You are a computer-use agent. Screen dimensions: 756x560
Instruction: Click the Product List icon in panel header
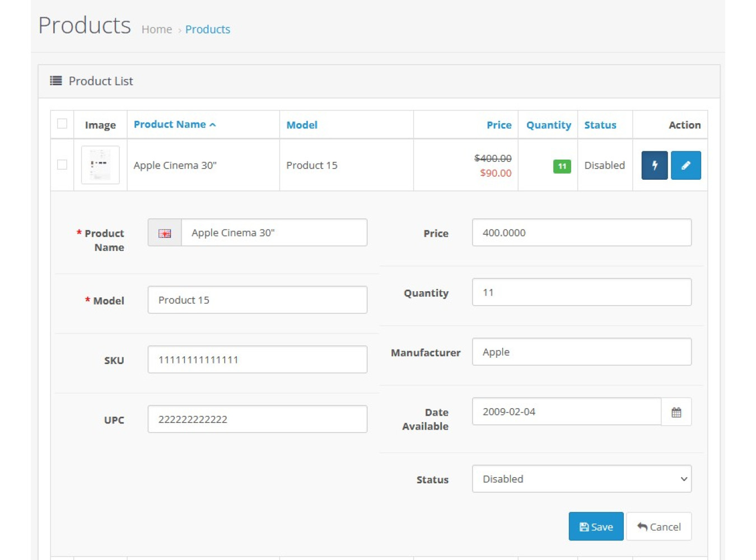click(56, 81)
